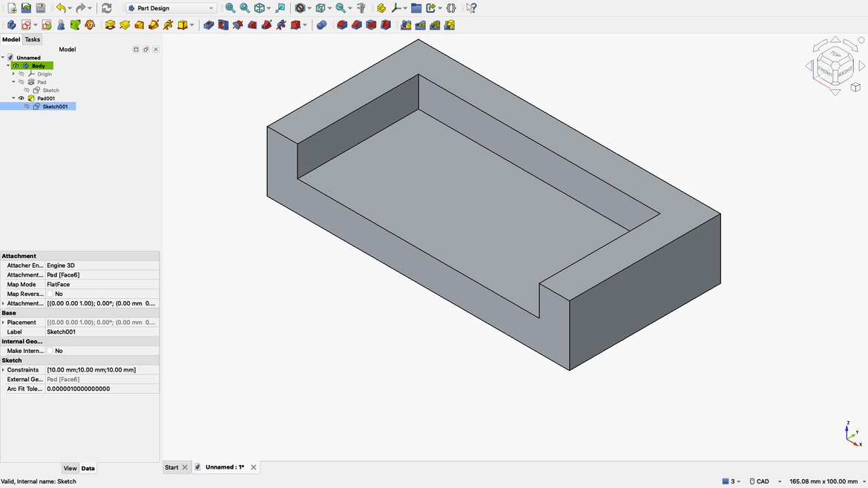Click the Undo arrow icon
Screen dimensions: 868x488
pyautogui.click(x=59, y=7)
